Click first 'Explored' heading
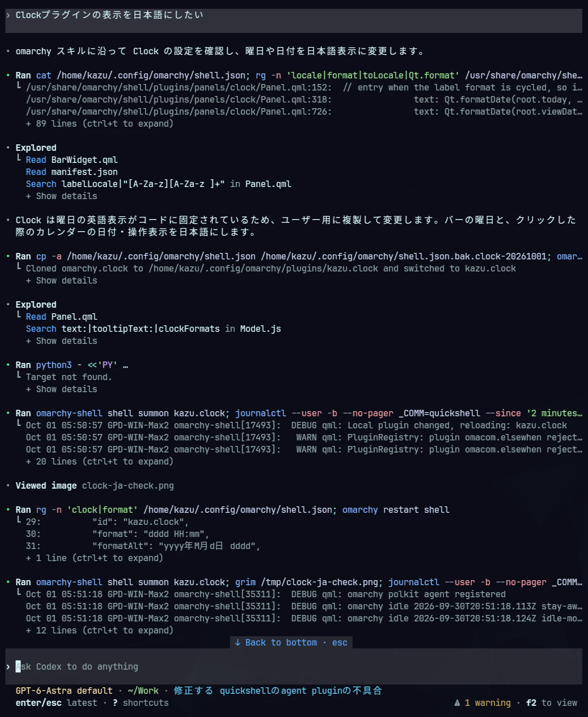 tap(36, 148)
